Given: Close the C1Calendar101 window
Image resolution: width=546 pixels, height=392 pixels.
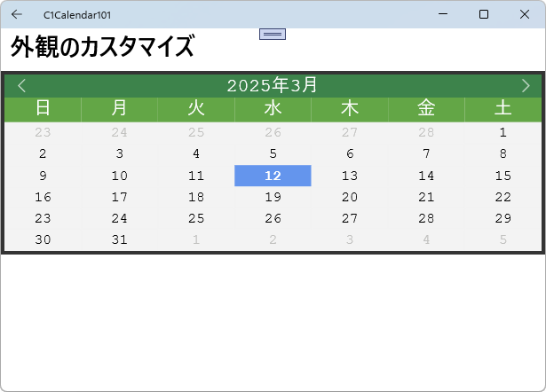Looking at the screenshot, I should (x=524, y=14).
